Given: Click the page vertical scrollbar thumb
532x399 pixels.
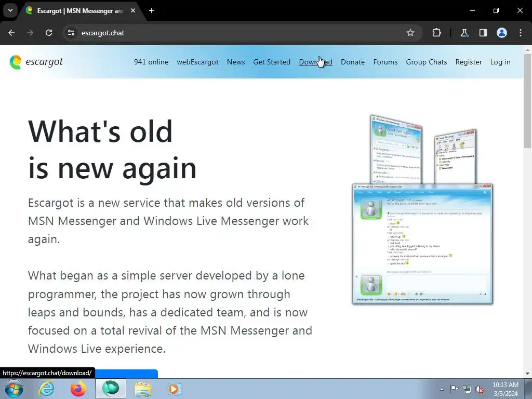Looking at the screenshot, I should click(x=527, y=101).
